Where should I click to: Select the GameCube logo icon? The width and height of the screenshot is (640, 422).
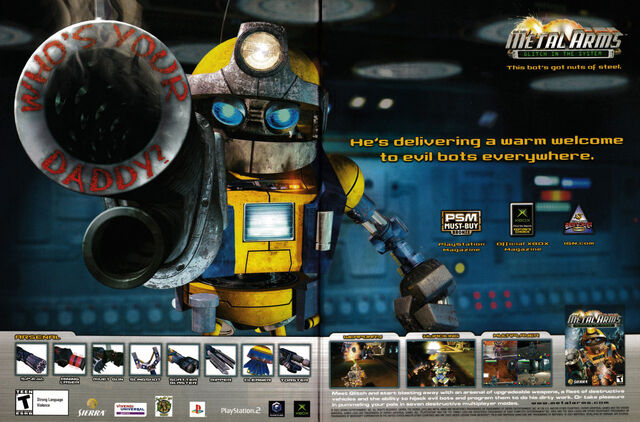tap(277, 409)
